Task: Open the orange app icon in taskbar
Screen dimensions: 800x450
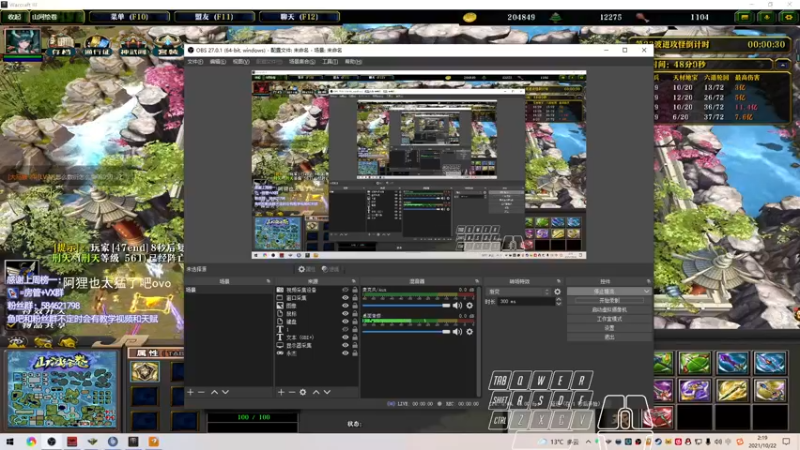Action: pos(154,442)
